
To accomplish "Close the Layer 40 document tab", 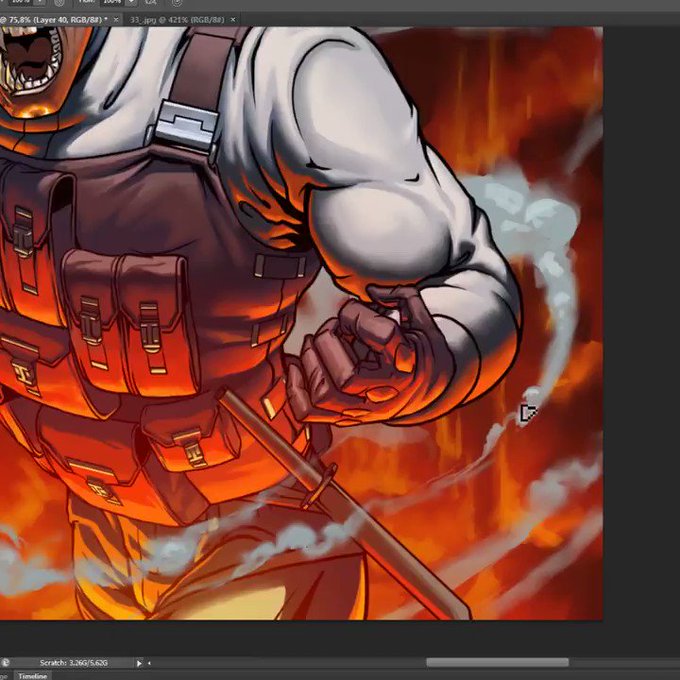I will (x=116, y=20).
